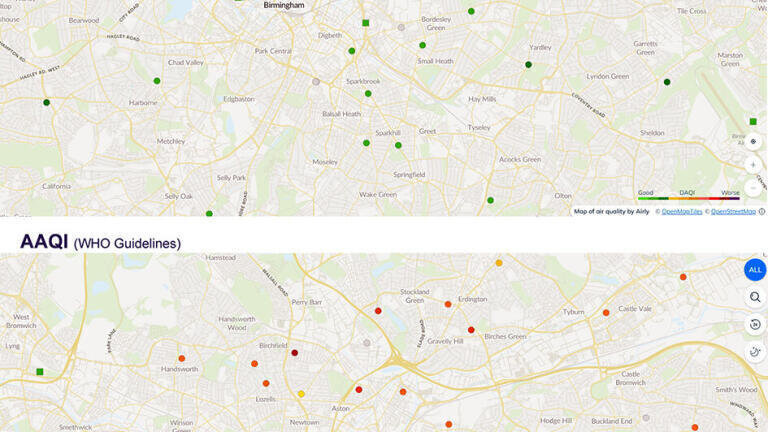
Task: Select the gray sensor left of Bordesley Green
Action: 401,27
